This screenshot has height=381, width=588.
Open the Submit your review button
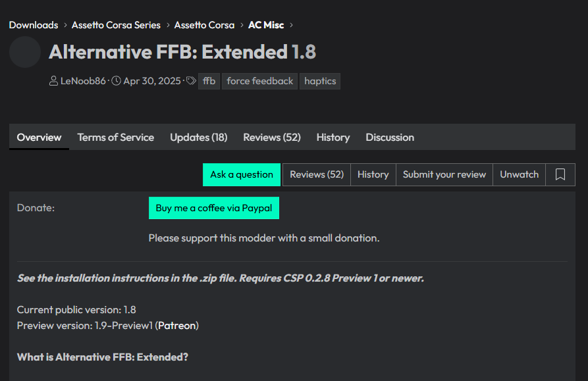tap(444, 174)
